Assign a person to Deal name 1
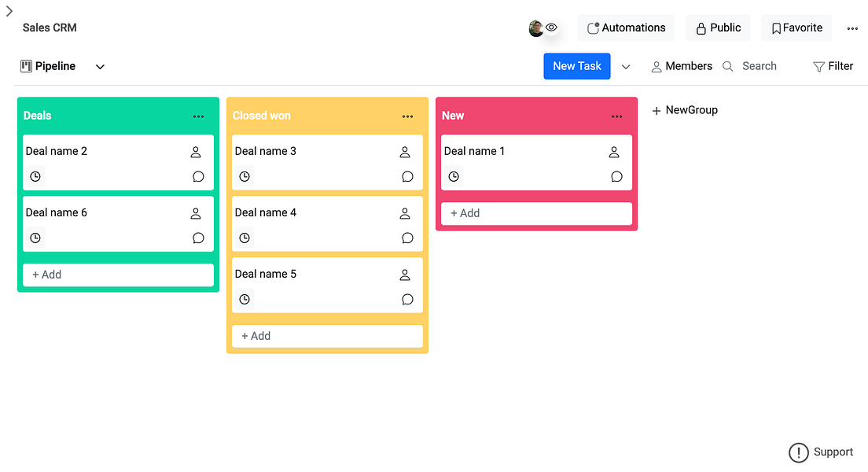 tap(614, 152)
